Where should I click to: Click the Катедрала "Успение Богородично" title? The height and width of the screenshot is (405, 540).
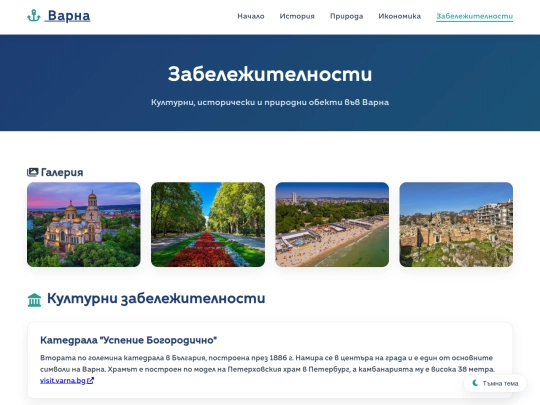(128, 340)
